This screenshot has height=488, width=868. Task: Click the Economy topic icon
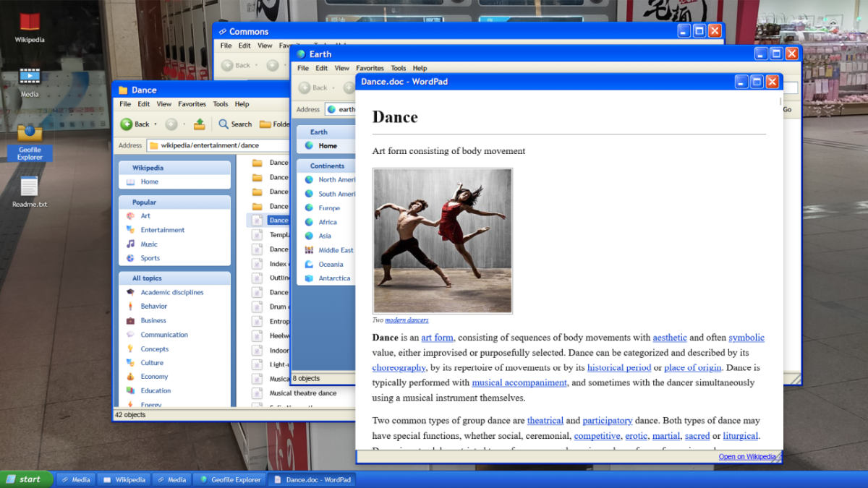point(130,377)
